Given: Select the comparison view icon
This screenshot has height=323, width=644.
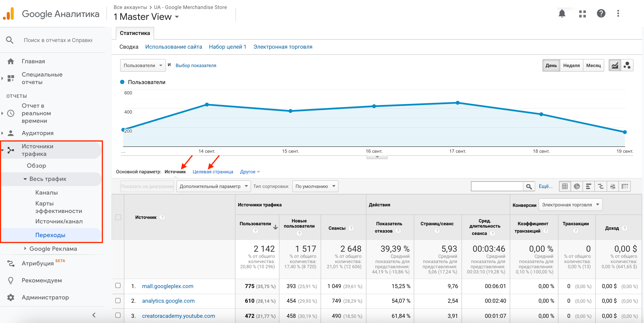Looking at the screenshot, I should pos(600,186).
